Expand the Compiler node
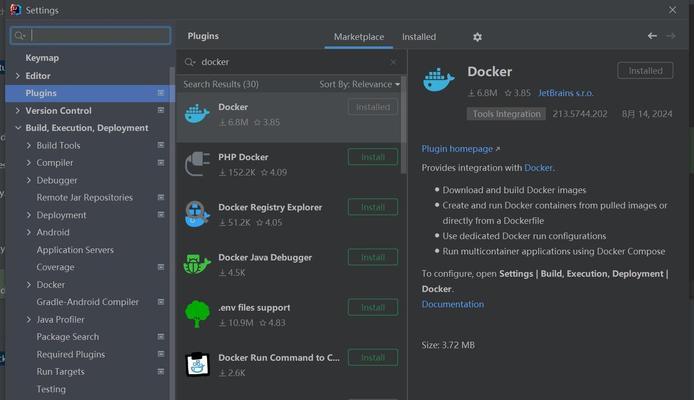 [29, 162]
